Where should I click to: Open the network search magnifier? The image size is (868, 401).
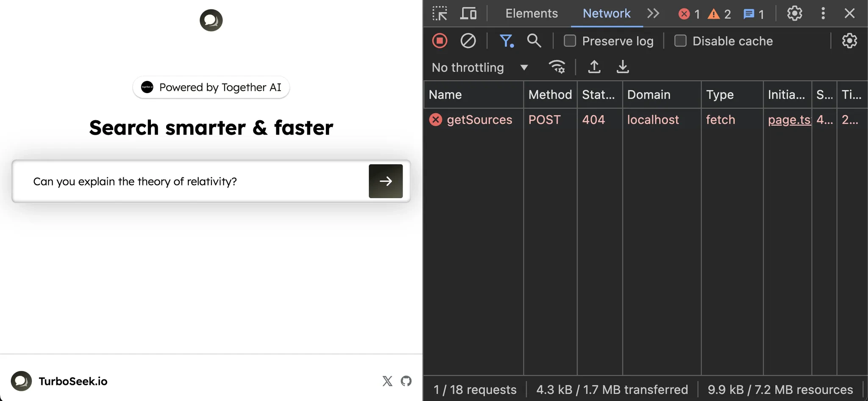tap(534, 41)
